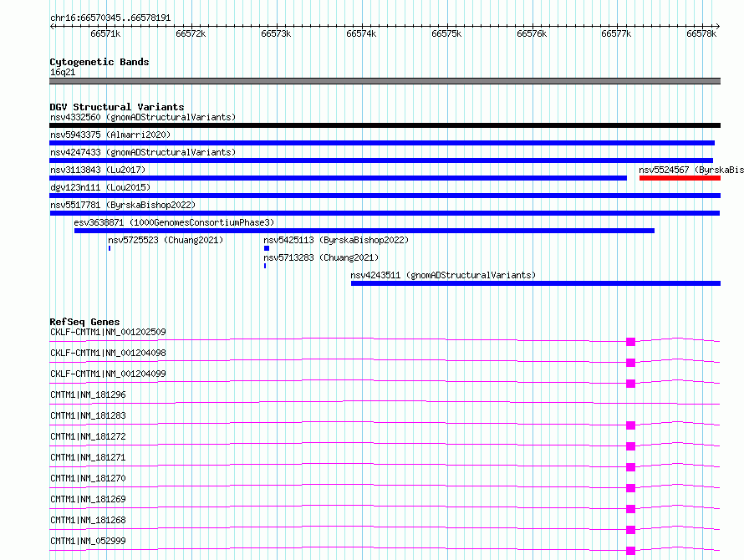This screenshot has width=744, height=560.
Task: Select the nsv5517781 (ByrskaBishop2022) label
Action: point(123,205)
